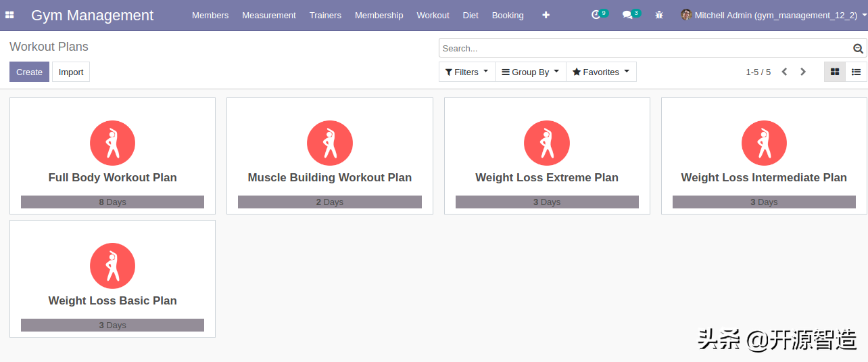
Task: Expand the Group By dropdown
Action: (x=531, y=72)
